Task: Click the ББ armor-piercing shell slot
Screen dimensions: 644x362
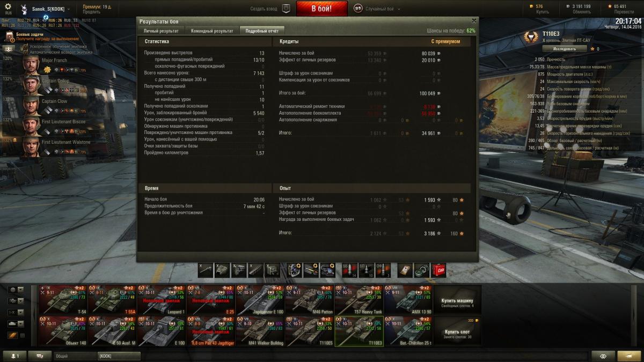Action: [x=349, y=270]
